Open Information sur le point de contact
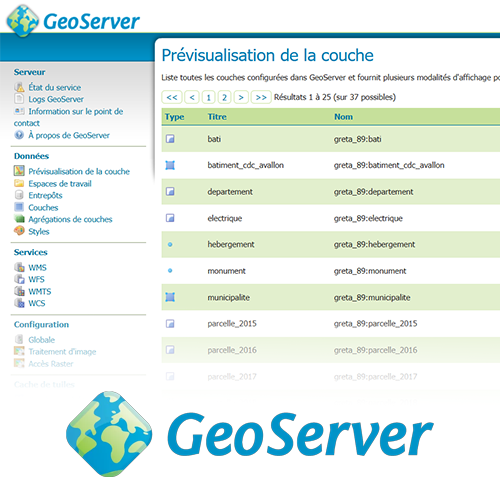Image resolution: width=500 pixels, height=500 pixels. click(68, 117)
